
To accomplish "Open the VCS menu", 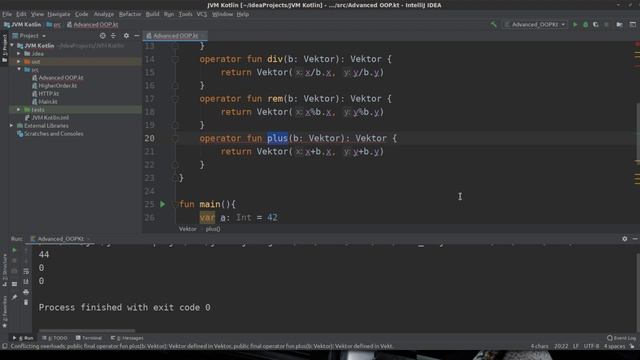I will click(x=202, y=14).
